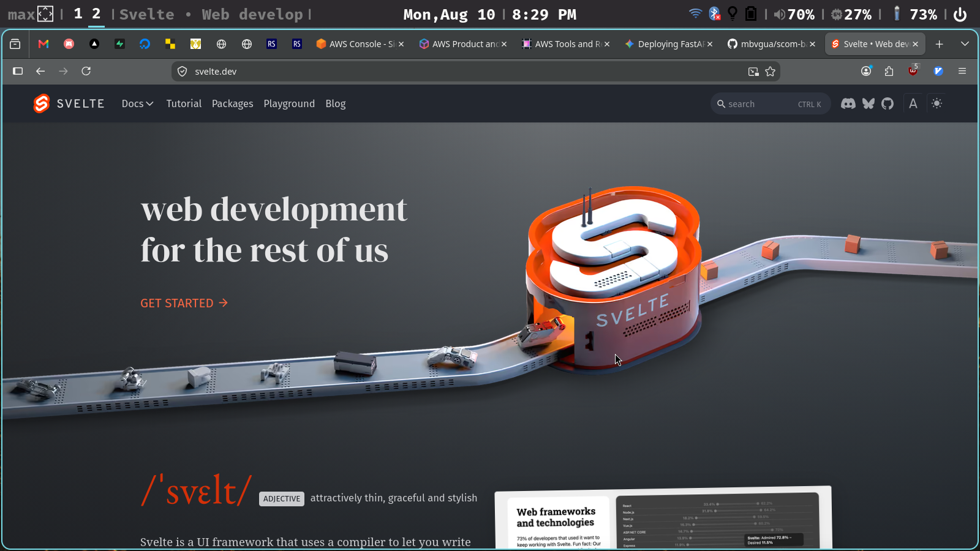Go back to the previous page
The image size is (980, 551).
[x=40, y=71]
